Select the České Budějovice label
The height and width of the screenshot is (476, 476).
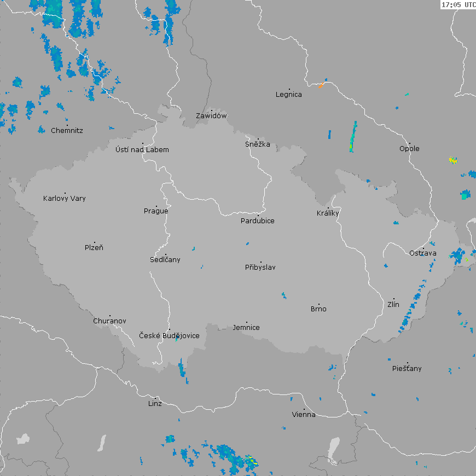tap(169, 335)
